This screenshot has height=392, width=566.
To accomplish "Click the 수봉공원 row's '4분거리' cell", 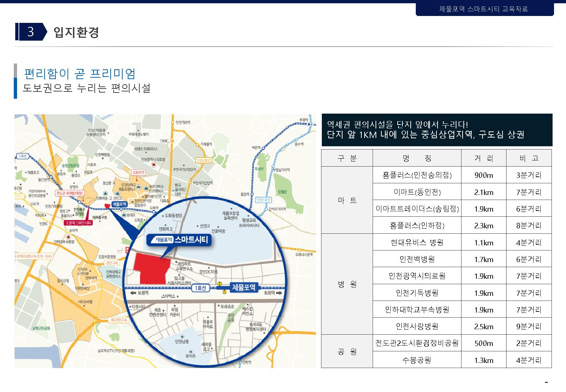I will 529,360.
